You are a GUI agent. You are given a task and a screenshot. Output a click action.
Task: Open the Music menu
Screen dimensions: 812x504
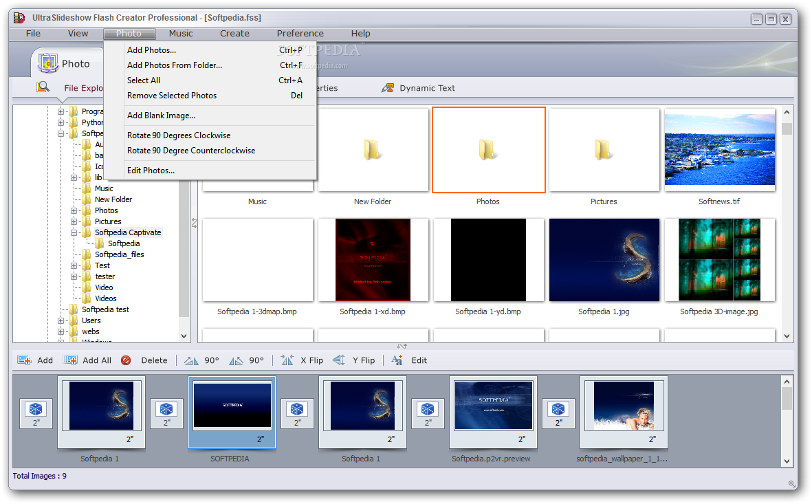click(181, 33)
